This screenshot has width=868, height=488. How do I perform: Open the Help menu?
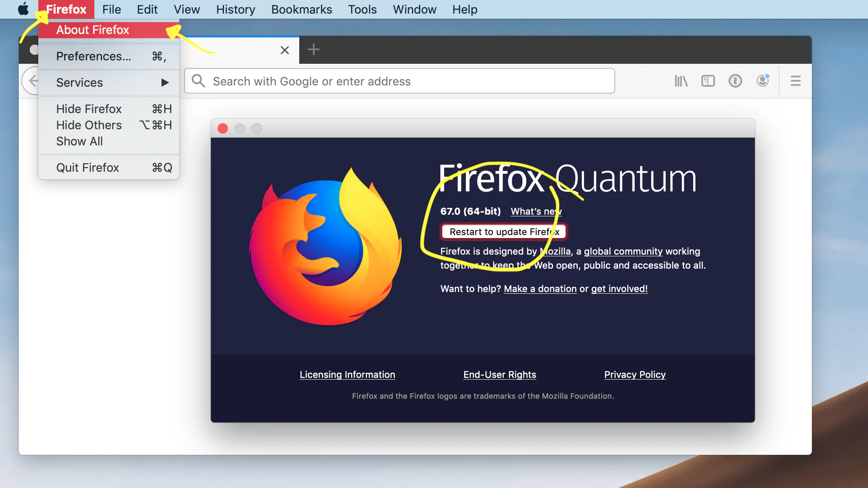[465, 9]
